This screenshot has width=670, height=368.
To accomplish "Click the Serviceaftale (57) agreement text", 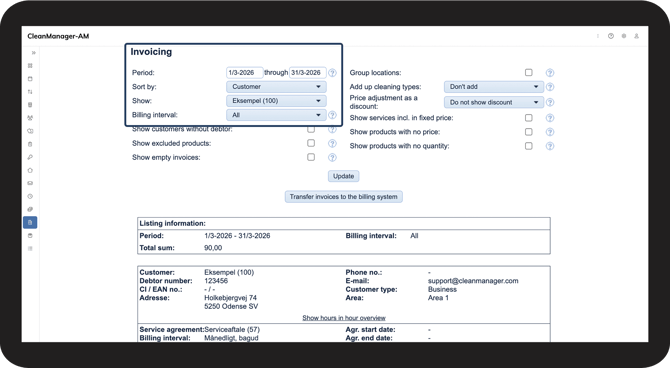I will 232,330.
